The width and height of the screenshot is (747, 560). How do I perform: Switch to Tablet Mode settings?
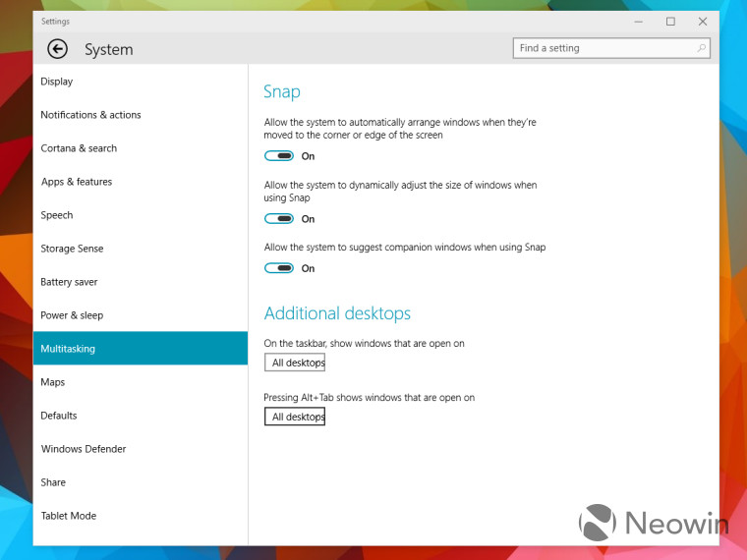(x=69, y=516)
